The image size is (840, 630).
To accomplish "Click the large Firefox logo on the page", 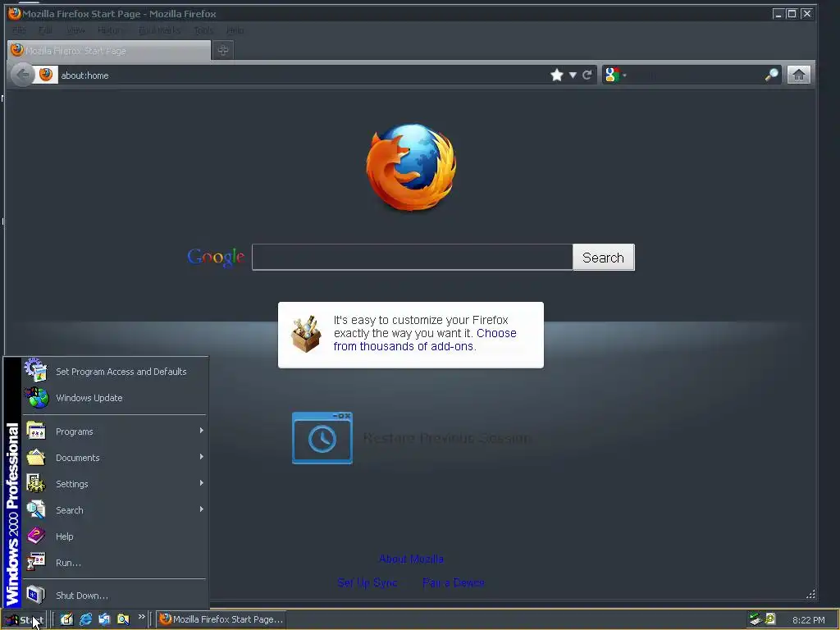I will 412,167.
